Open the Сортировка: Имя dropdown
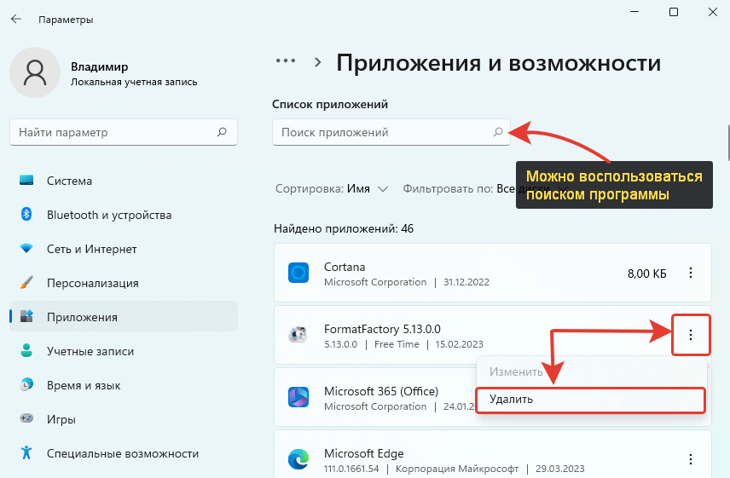Image resolution: width=730 pixels, height=478 pixels. [x=332, y=189]
